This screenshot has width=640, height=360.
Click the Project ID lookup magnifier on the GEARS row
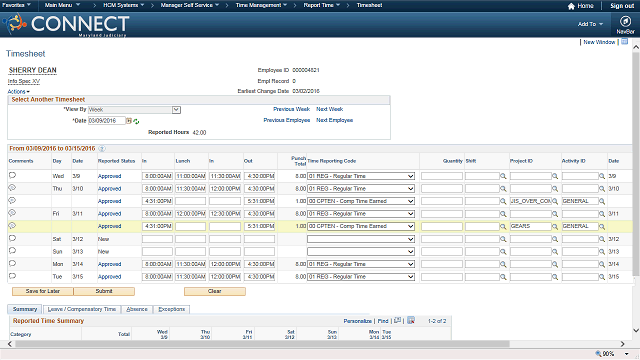click(x=555, y=227)
